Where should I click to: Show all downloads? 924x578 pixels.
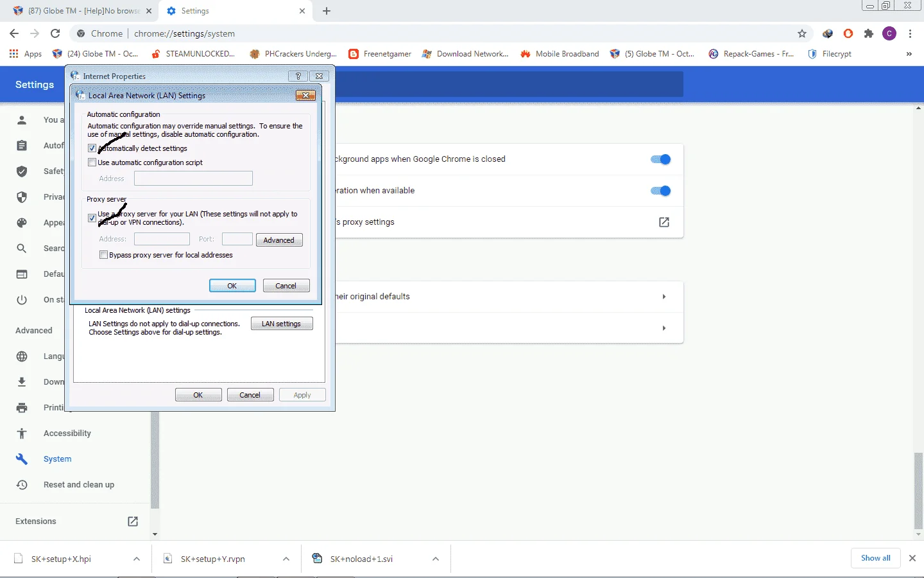point(876,558)
